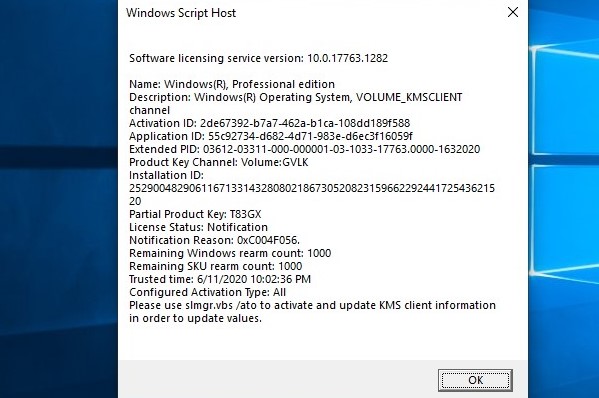Click the OK button
599x398 pixels.
(x=475, y=380)
